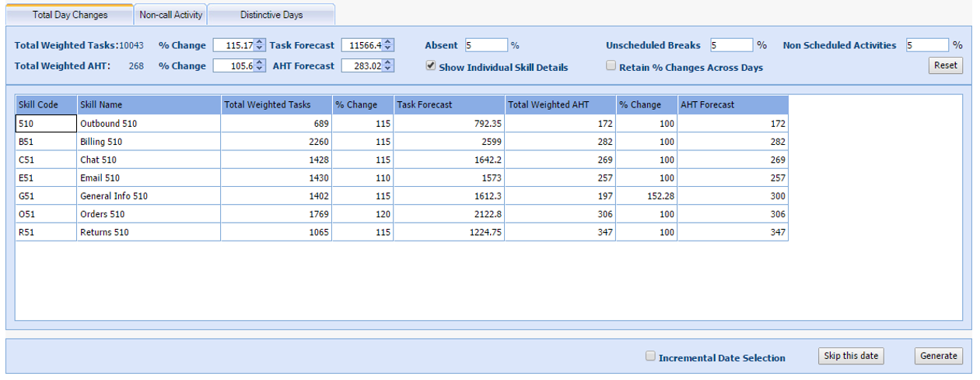The width and height of the screenshot is (980, 380).
Task: Decrease the AHT Forecast spinner value
Action: coord(388,70)
